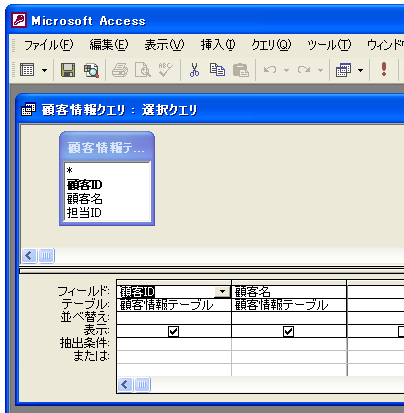
Task: Click the 抽出条件 cell in 顧客ID column
Action: (x=174, y=344)
